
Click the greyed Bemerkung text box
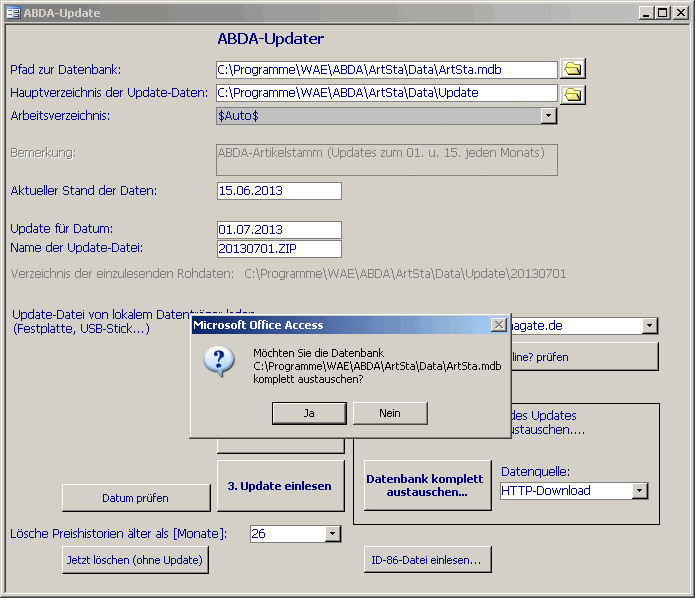[x=387, y=160]
